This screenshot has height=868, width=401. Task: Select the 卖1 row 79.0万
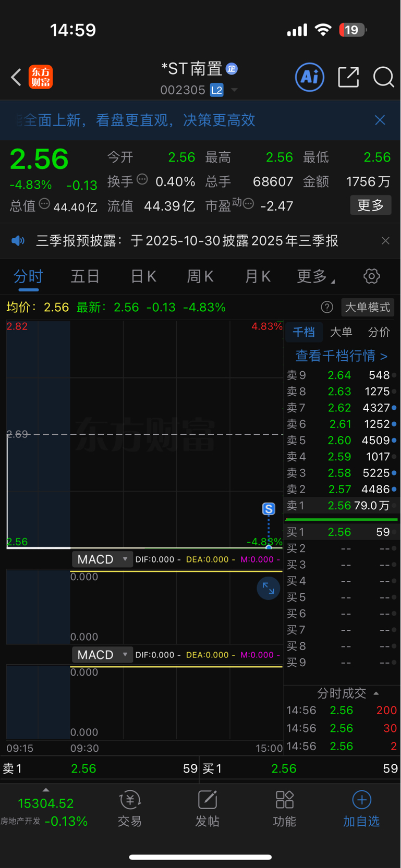pyautogui.click(x=342, y=505)
